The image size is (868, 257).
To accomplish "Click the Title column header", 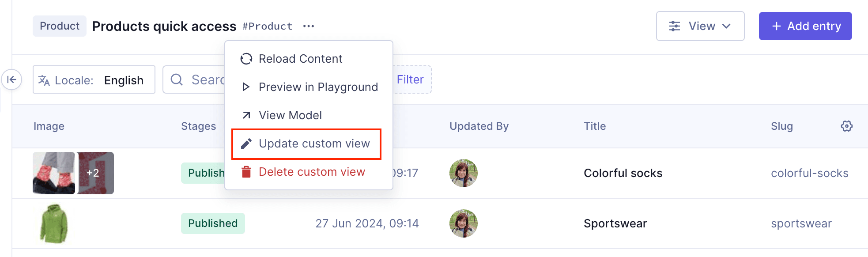I will coord(595,126).
